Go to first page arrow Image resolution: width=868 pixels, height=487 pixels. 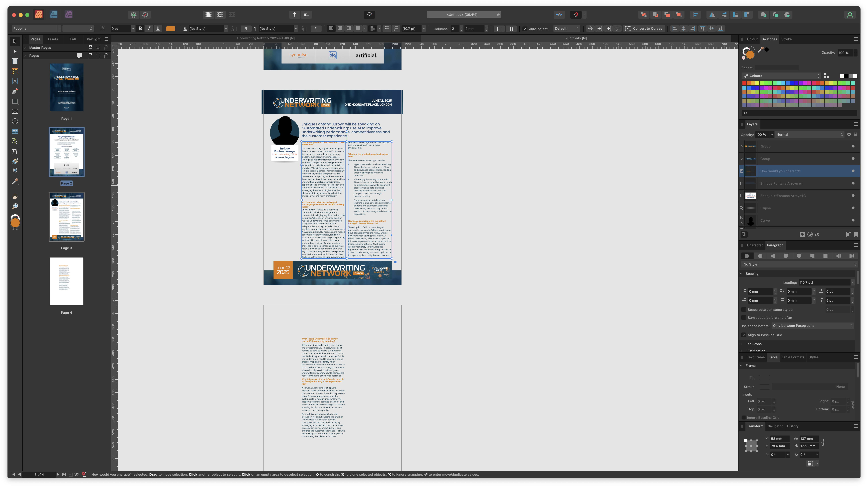coord(13,474)
